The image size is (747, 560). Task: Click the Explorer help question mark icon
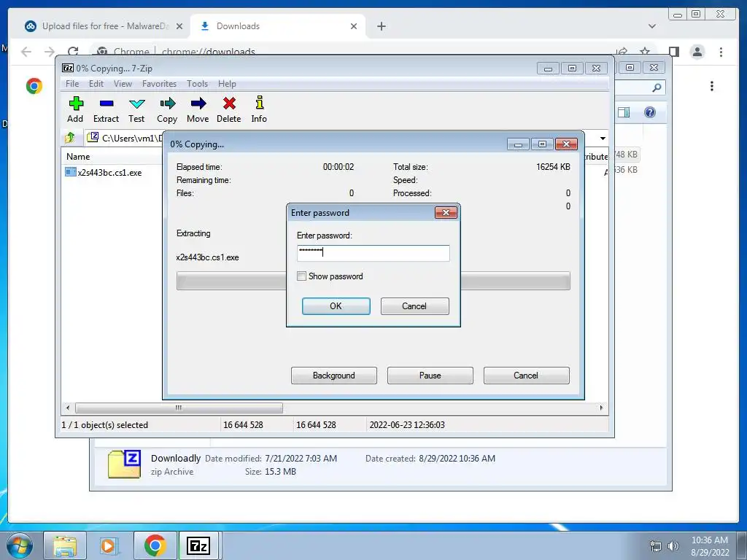650,112
